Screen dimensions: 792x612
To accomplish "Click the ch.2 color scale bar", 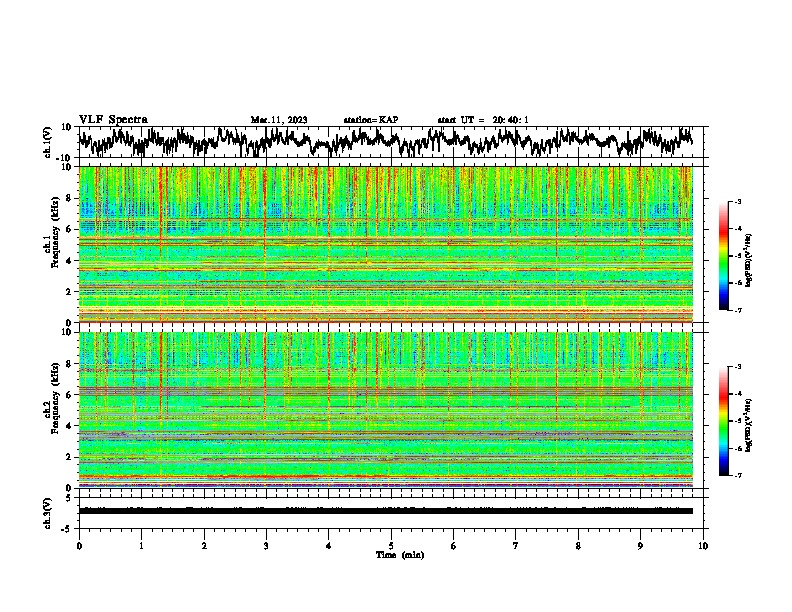I will pos(724,421).
